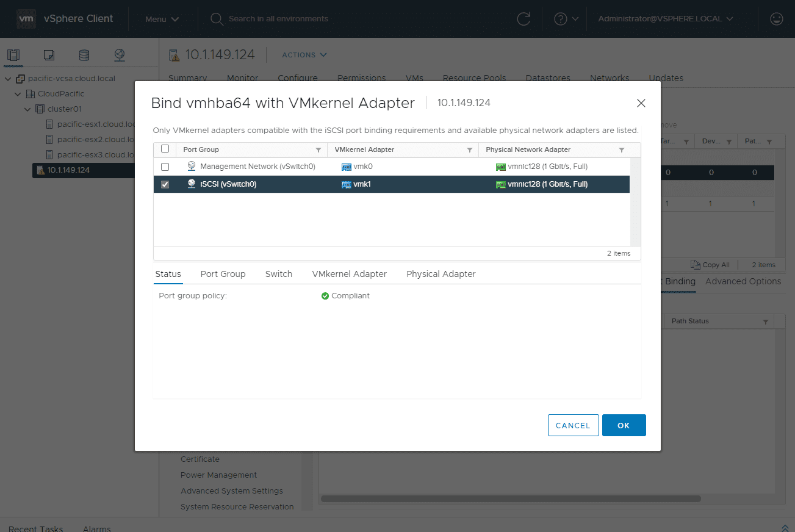Click the host warning icon beside 10.1.149.124 title
The image size is (795, 532).
[174, 55]
